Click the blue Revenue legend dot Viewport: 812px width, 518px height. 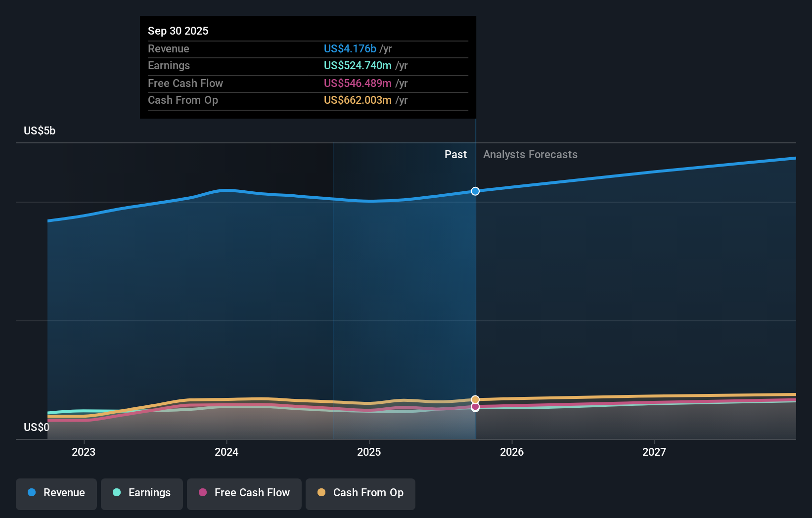tap(31, 493)
